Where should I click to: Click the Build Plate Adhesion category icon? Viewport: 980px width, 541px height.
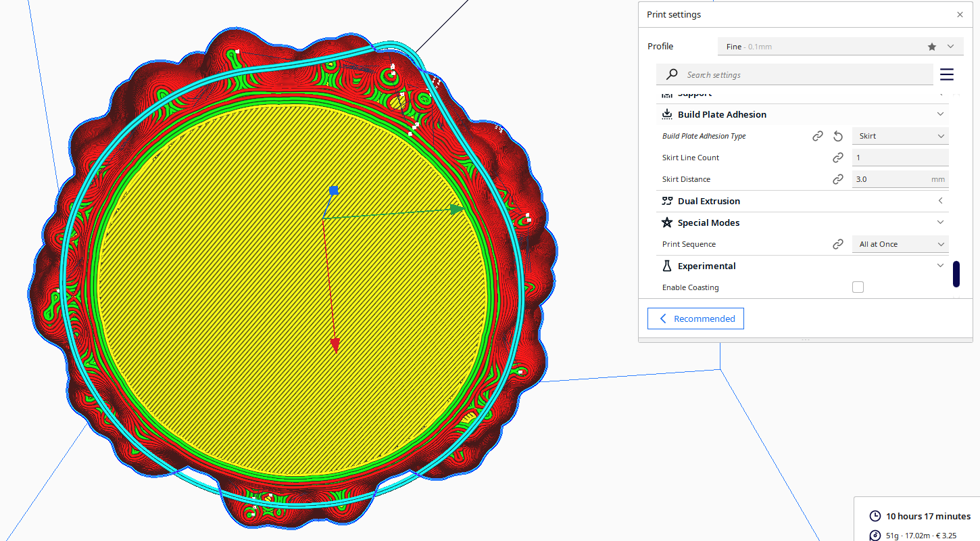[x=667, y=114]
